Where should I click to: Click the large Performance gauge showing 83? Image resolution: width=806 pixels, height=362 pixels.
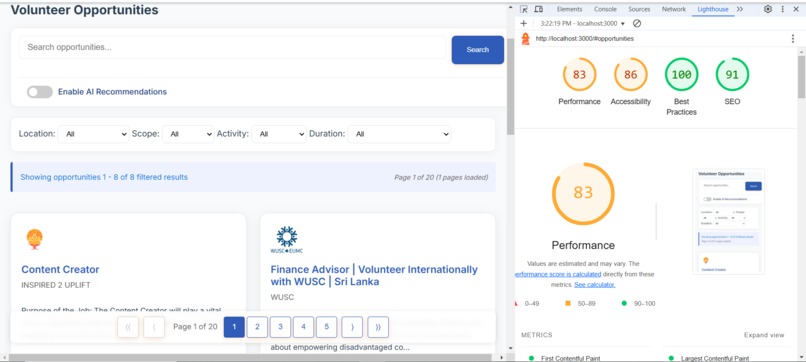[x=583, y=194]
